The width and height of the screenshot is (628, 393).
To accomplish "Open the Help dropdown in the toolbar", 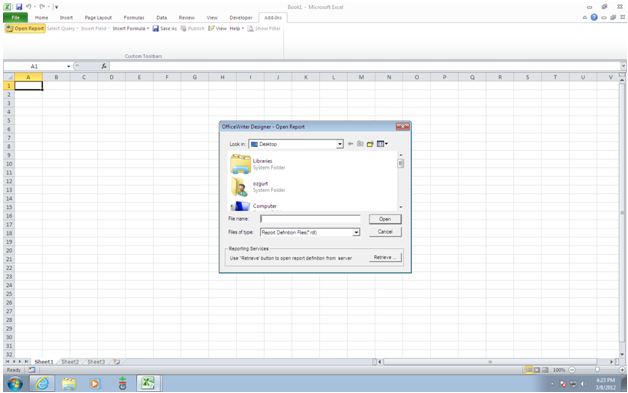I will [x=237, y=28].
